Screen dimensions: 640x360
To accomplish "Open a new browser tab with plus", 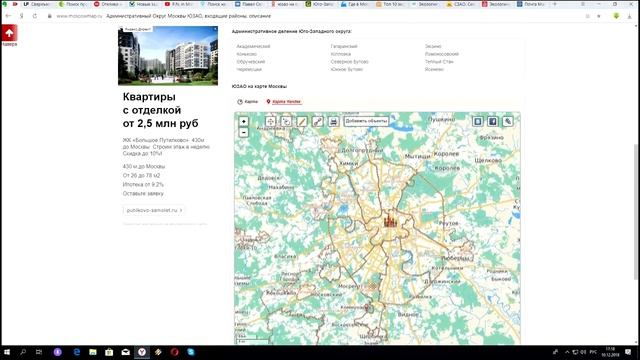I will pyautogui.click(x=555, y=4).
